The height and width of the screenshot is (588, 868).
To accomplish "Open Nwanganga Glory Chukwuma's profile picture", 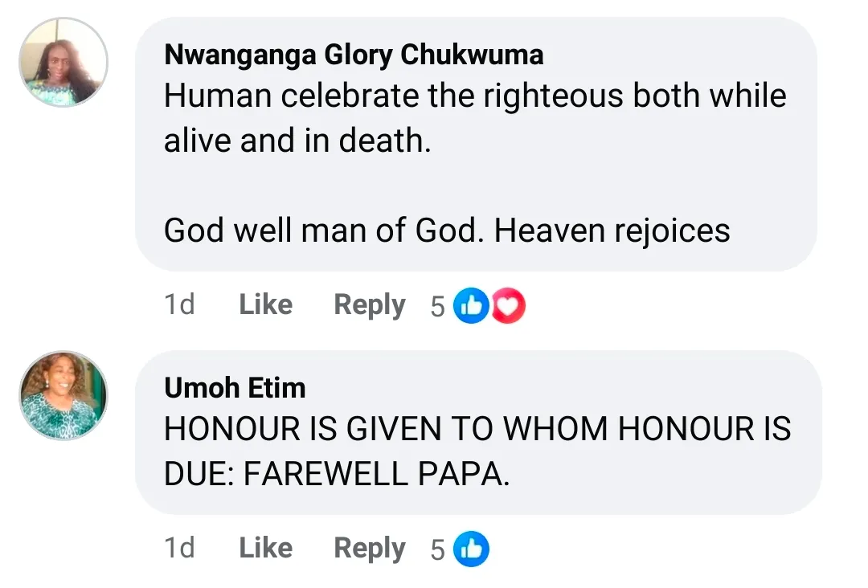I will pyautogui.click(x=63, y=63).
